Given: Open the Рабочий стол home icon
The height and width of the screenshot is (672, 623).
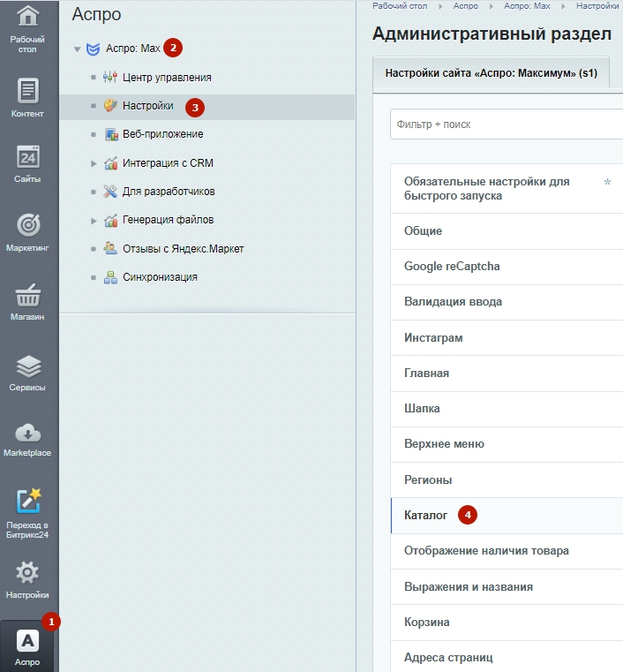Looking at the screenshot, I should coord(28,15).
